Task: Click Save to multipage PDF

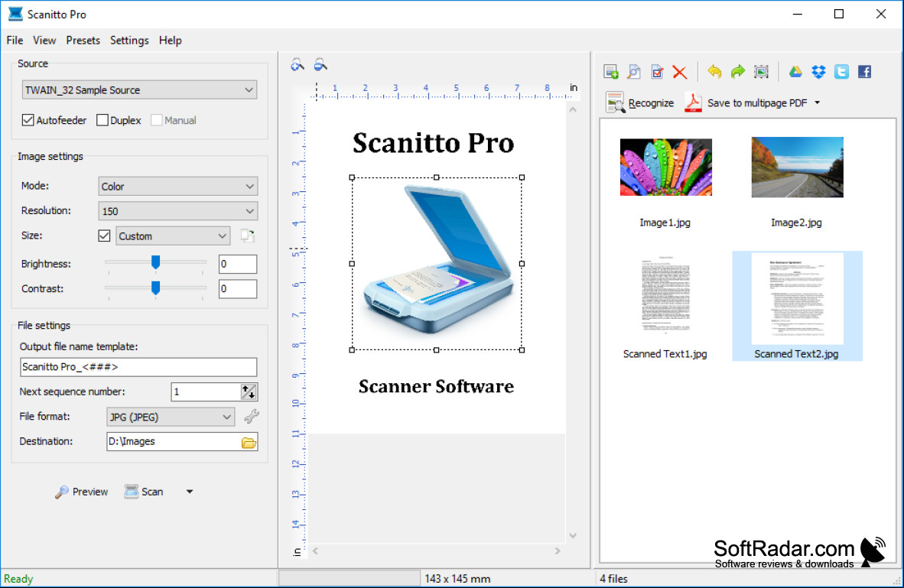Action: pos(746,102)
